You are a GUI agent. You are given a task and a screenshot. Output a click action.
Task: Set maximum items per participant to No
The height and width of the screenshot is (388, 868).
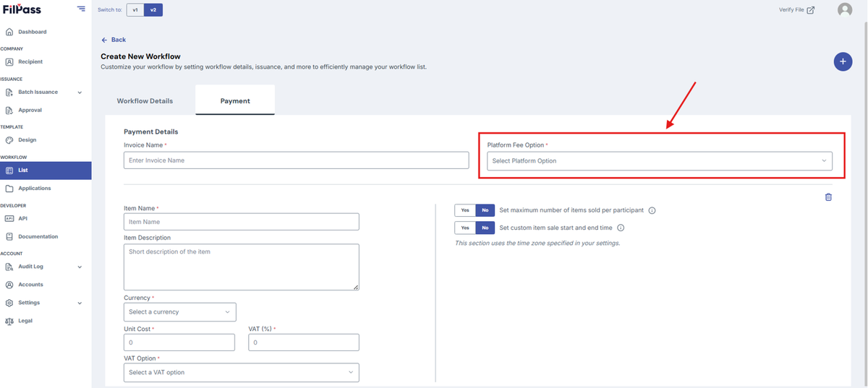[x=485, y=210]
